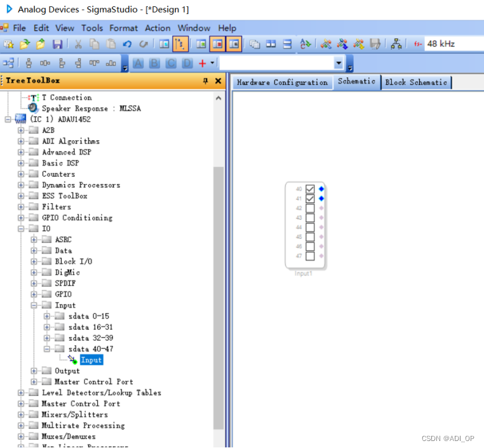Collapse the sdata 40-47 folder
Viewport: 484px width, 448px height.
(47, 349)
